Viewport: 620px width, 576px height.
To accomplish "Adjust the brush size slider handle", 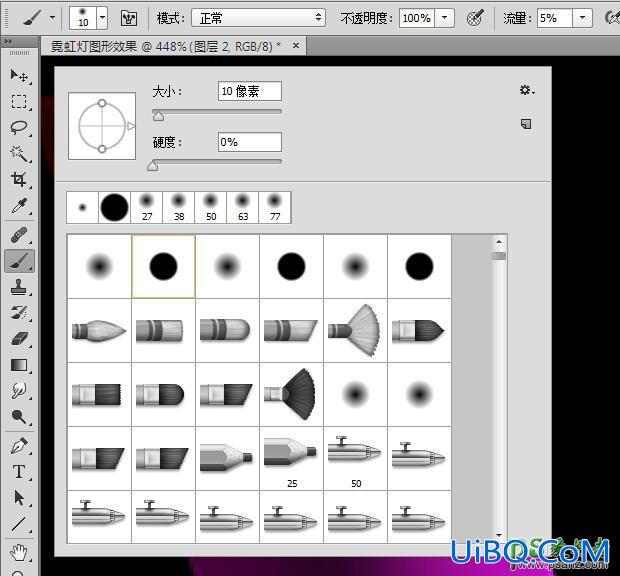I will click(159, 116).
